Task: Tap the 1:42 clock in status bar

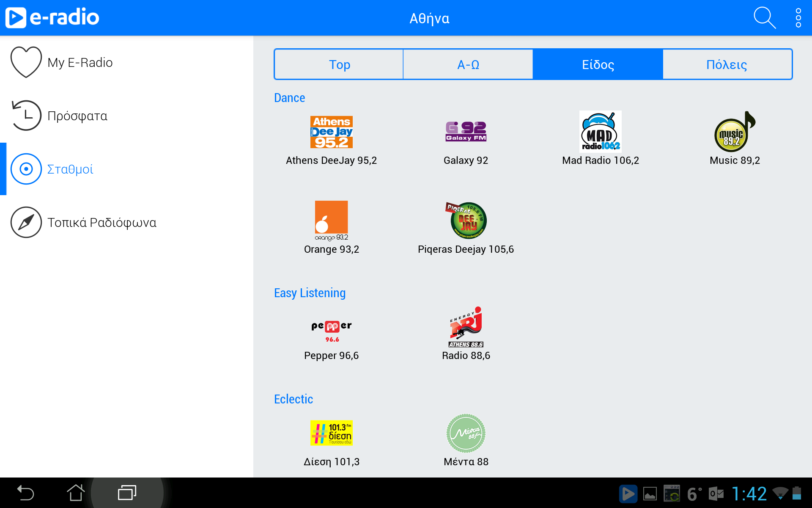Action: 749,494
